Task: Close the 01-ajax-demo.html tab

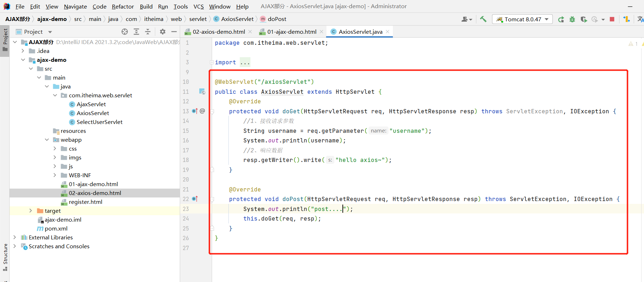Action: click(321, 32)
